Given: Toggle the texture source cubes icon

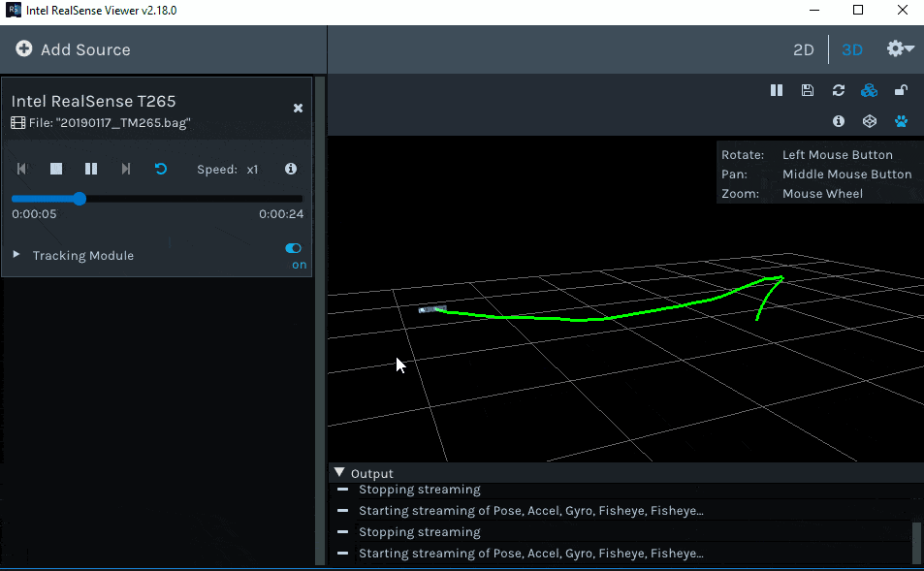Looking at the screenshot, I should tap(869, 90).
